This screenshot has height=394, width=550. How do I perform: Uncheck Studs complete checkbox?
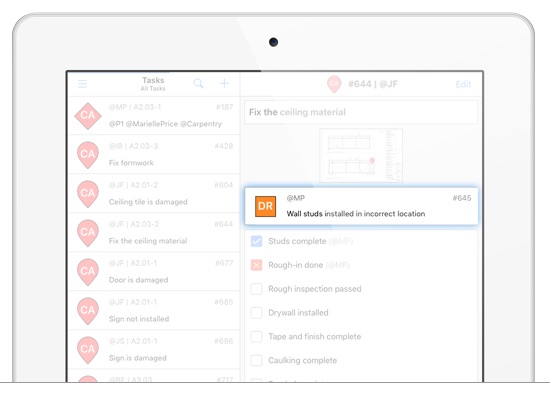pyautogui.click(x=256, y=241)
